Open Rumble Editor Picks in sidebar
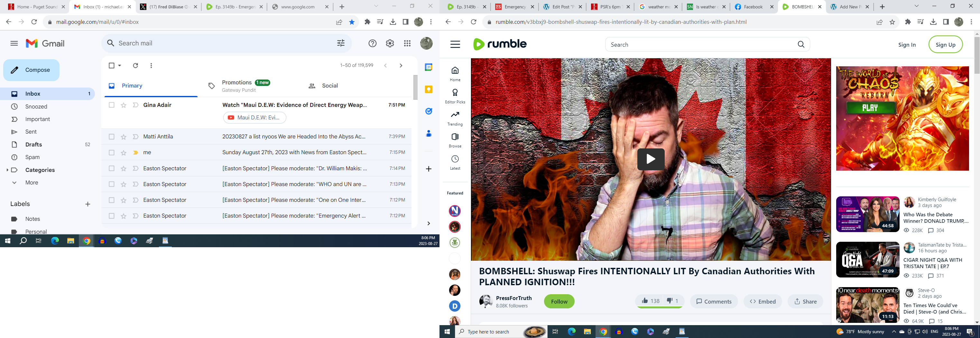Viewport: 980px width, 338px height. [455, 96]
